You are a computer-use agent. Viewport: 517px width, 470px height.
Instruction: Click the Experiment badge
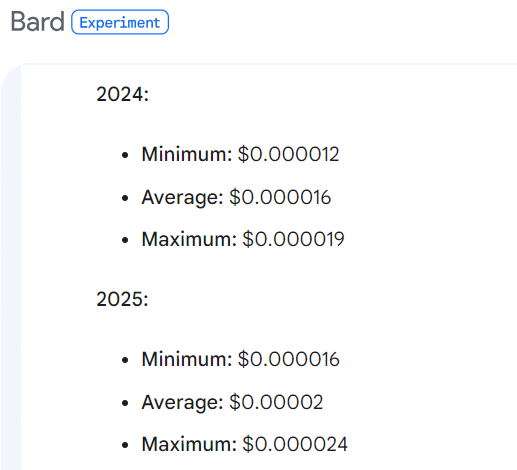120,22
